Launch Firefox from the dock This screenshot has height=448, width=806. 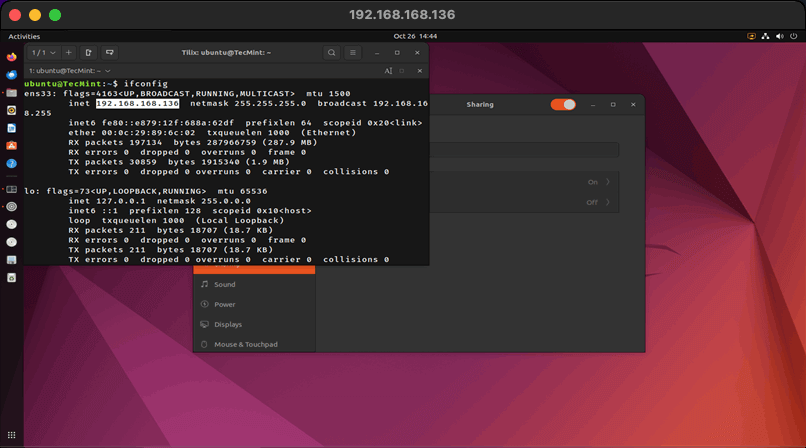pos(11,57)
